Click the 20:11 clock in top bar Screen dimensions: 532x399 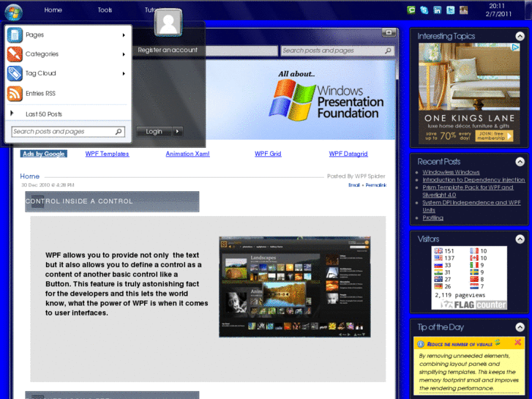[497, 6]
